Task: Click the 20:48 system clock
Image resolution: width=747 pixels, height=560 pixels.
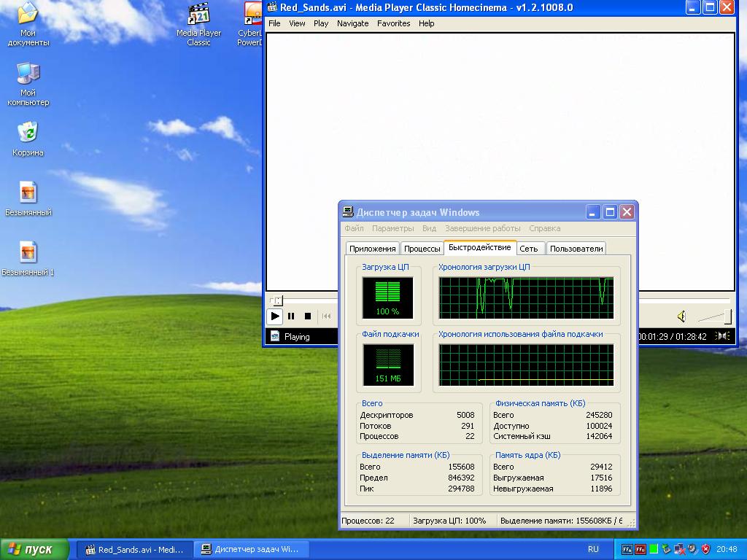Action: click(x=727, y=550)
